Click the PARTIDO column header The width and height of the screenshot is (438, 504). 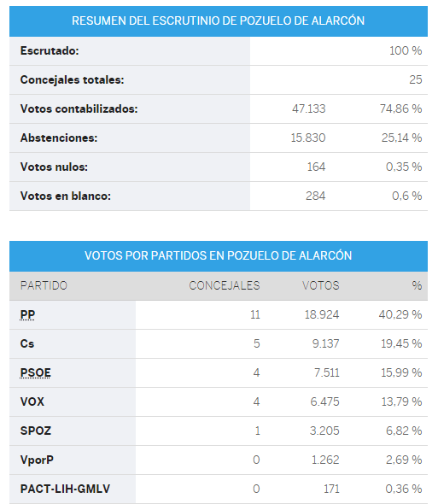(x=44, y=285)
